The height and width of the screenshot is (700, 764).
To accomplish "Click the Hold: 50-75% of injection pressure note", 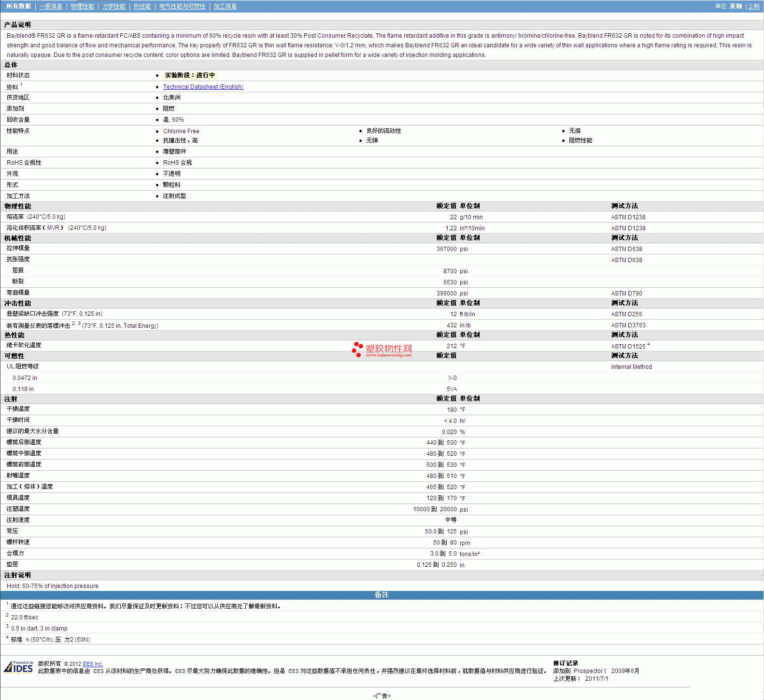I will tap(53, 586).
